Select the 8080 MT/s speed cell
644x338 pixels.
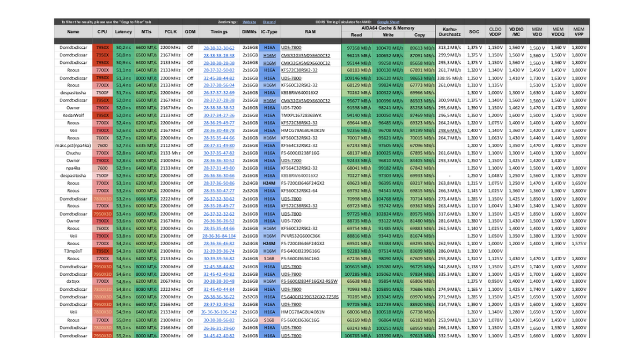click(146, 289)
